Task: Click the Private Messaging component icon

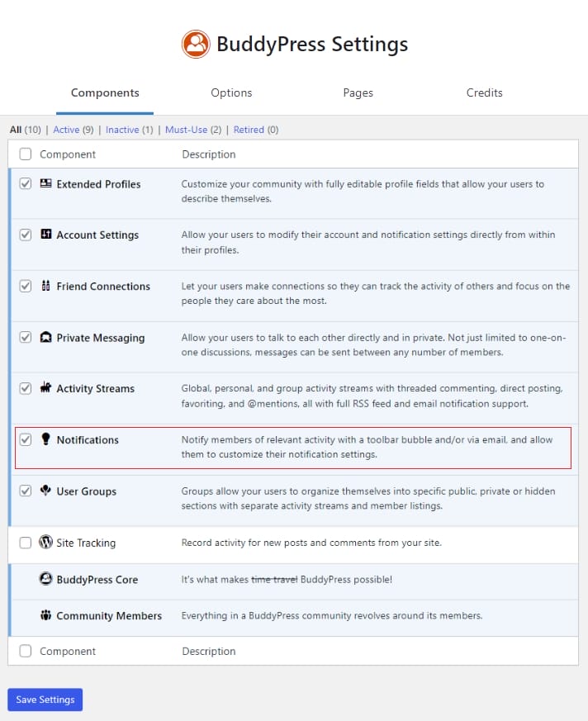Action: (x=46, y=338)
